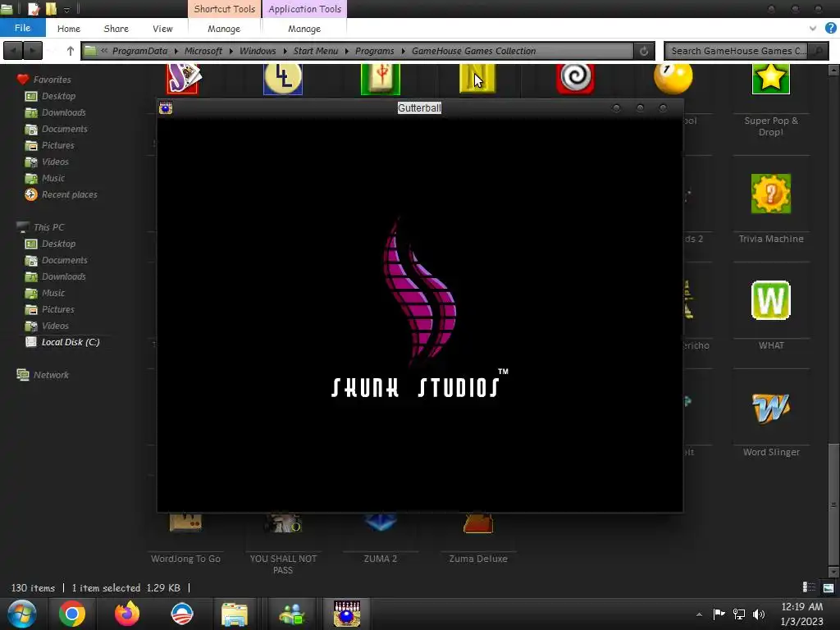Open Desktop under Favorites
Image resolution: width=840 pixels, height=630 pixels.
(58, 96)
